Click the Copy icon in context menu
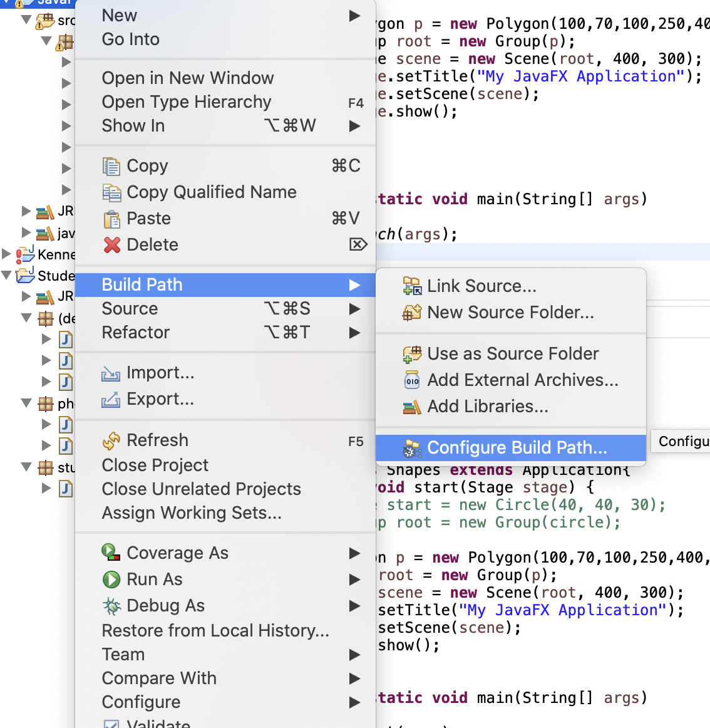Image resolution: width=710 pixels, height=728 pixels. coord(111,166)
